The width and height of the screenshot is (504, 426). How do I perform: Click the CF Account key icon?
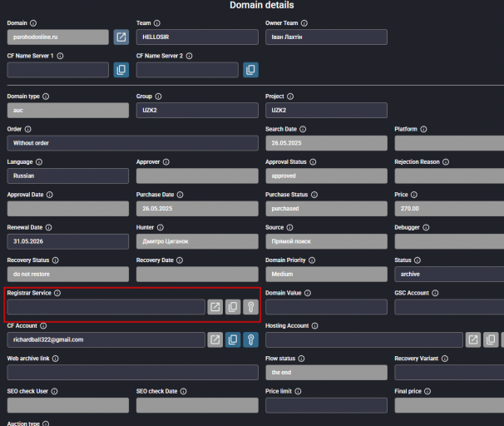pos(251,339)
